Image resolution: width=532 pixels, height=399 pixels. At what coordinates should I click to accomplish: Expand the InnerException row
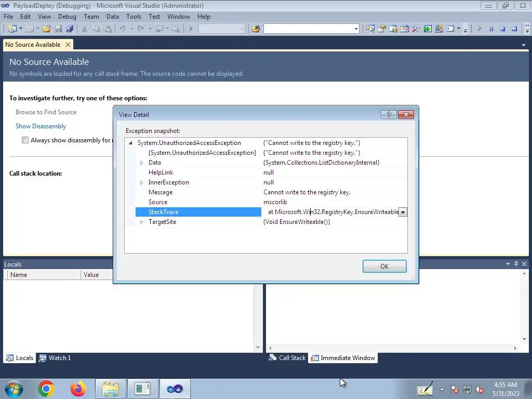click(x=141, y=182)
